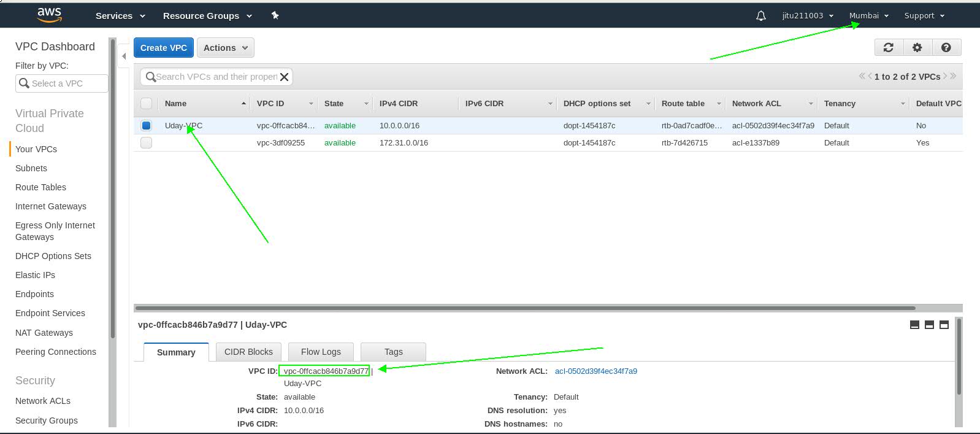Open Route Tables in the sidebar
Viewport: 980px width, 434px height.
pos(40,187)
